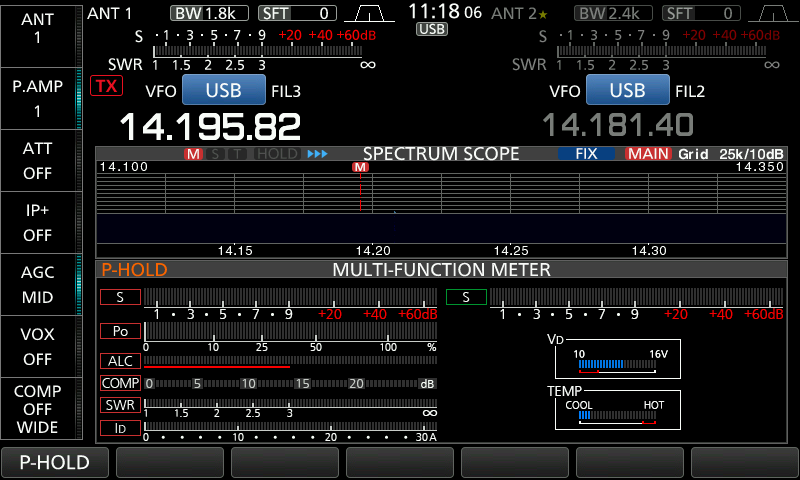Toggle the ATT attenuator OFF button

38,160
